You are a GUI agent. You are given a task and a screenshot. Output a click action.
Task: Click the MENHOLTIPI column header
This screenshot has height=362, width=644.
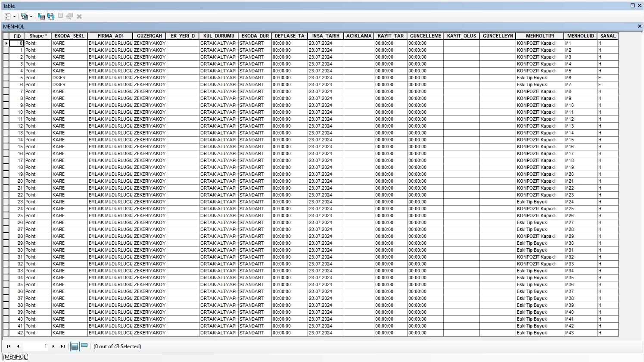pos(540,36)
